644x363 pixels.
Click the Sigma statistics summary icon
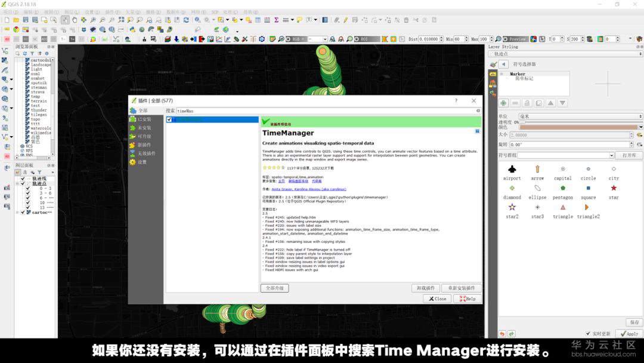tap(277, 20)
